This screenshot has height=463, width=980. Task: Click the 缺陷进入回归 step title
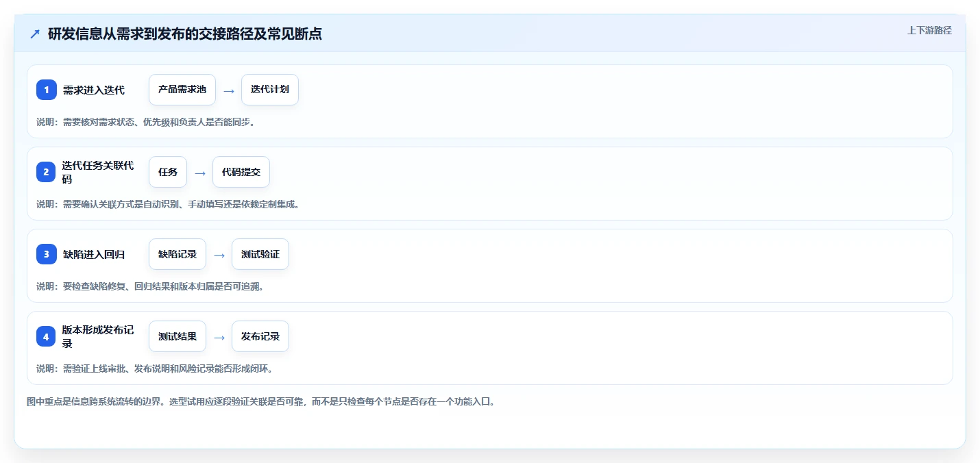pyautogui.click(x=94, y=254)
